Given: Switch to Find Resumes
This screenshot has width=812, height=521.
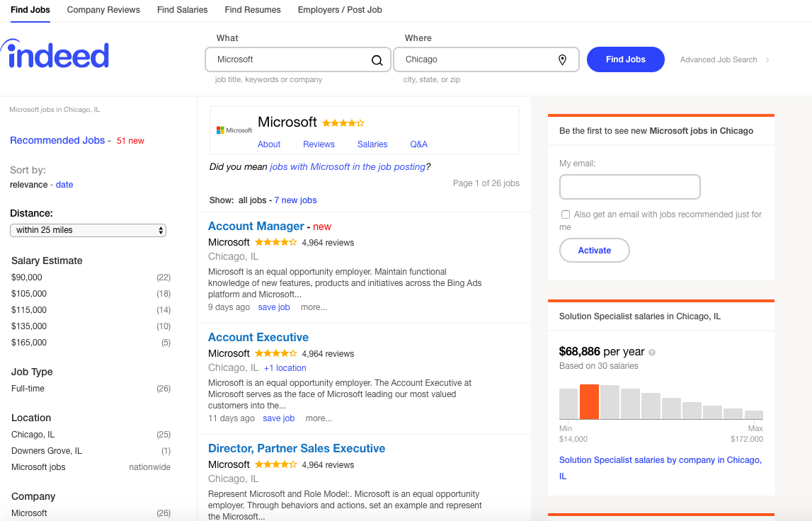Looking at the screenshot, I should tap(253, 10).
